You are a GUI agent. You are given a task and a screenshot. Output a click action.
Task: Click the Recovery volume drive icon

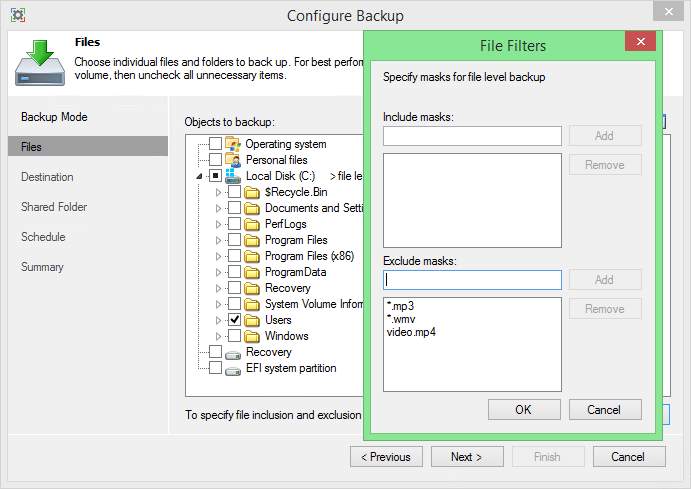[233, 353]
